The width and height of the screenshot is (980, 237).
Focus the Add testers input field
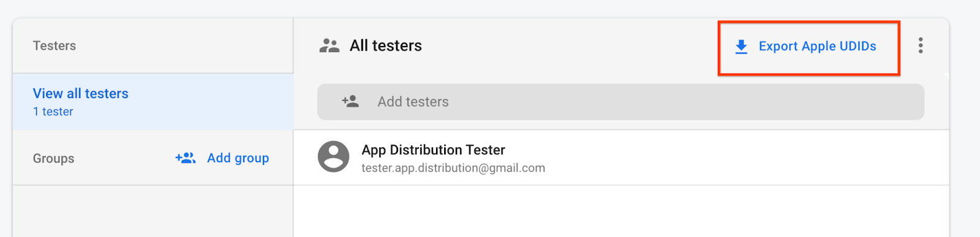620,102
